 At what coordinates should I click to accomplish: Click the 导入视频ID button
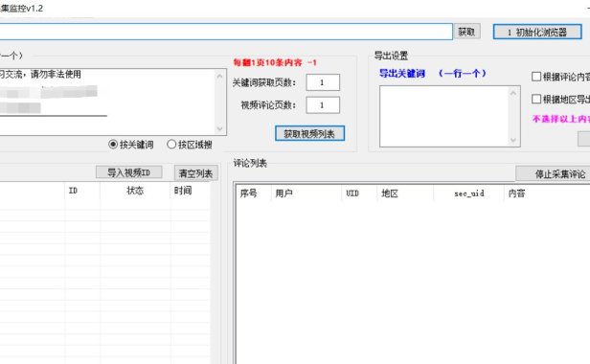pos(128,172)
